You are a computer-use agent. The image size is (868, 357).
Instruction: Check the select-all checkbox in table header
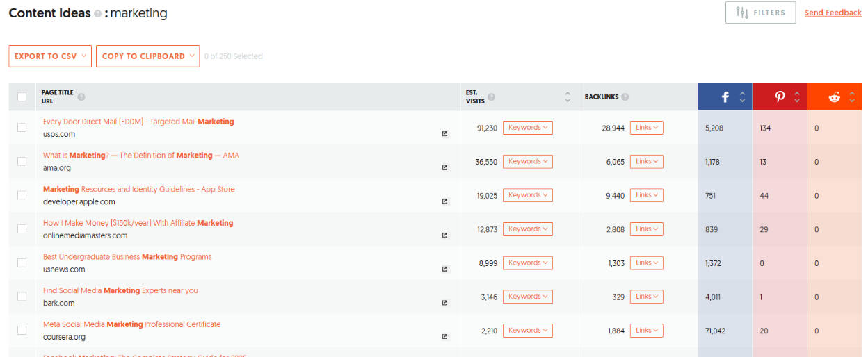tap(22, 97)
